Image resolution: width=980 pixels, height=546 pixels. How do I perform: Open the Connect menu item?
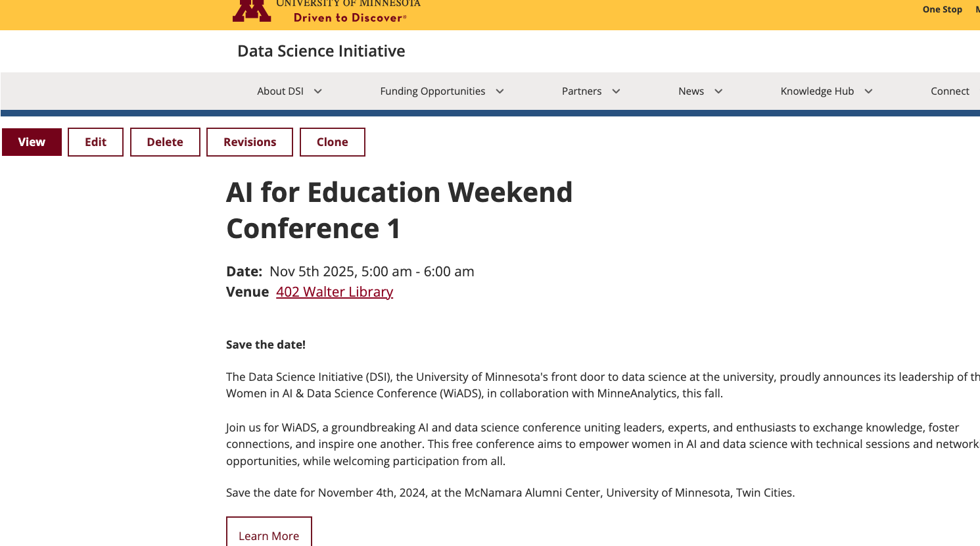(x=950, y=91)
